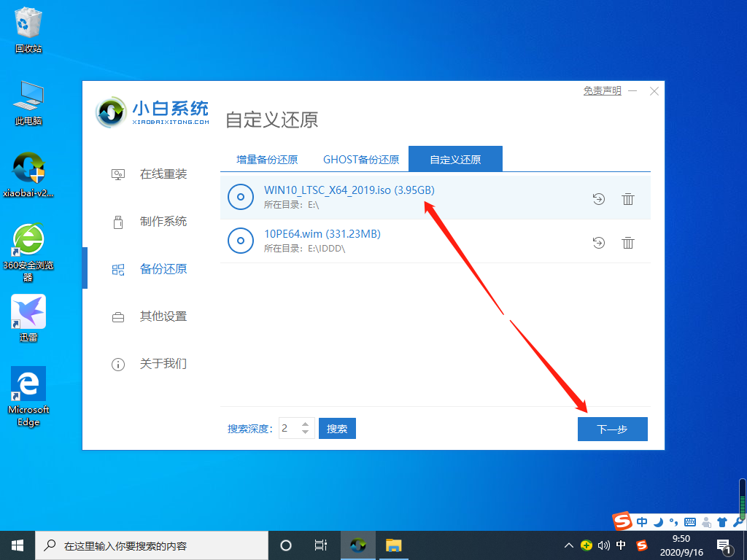The height and width of the screenshot is (560, 747).
Task: Toggle Sogou toolbar 中 language mode
Action: coord(642,522)
